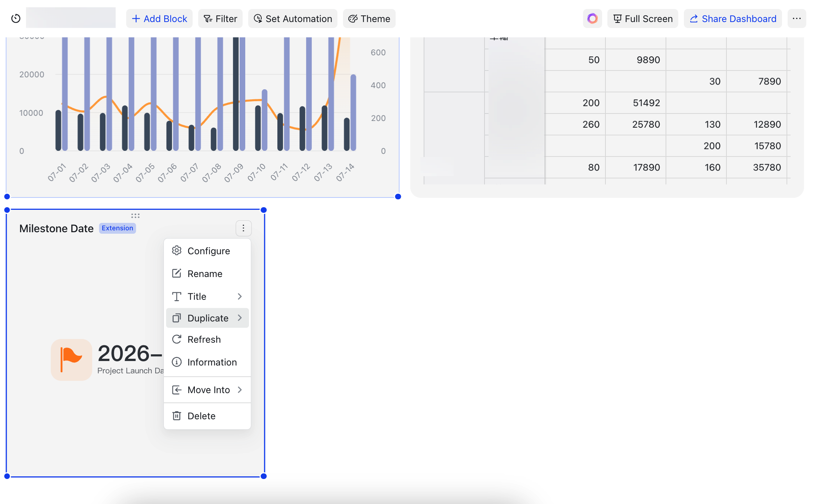This screenshot has height=504, width=813.
Task: Click Share Dashboard button
Action: [x=733, y=19]
